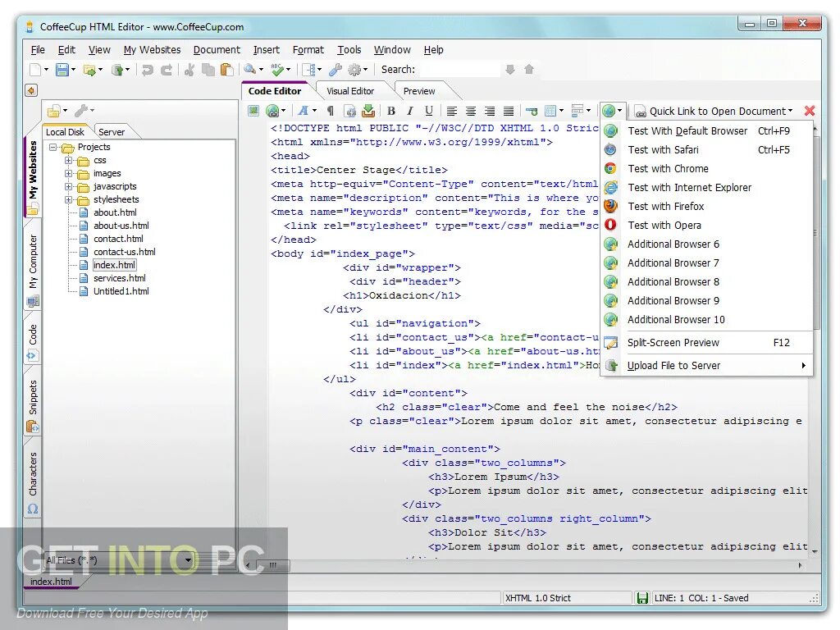
Task: Open New document dropdown arrow
Action: click(46, 70)
